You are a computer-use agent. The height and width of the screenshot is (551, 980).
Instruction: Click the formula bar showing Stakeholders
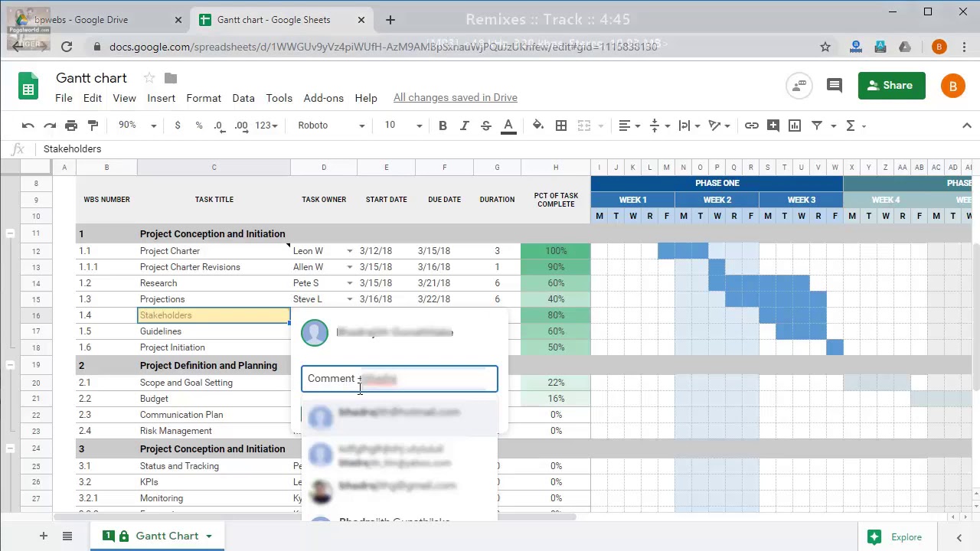point(505,149)
